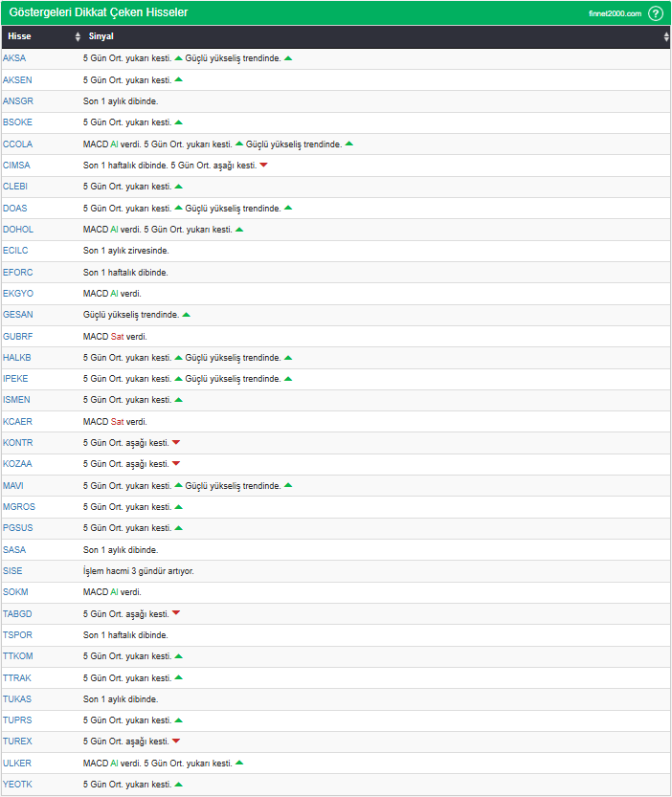Click the help question mark icon
Viewport: 672px width, 797px height.
pyautogui.click(x=656, y=13)
